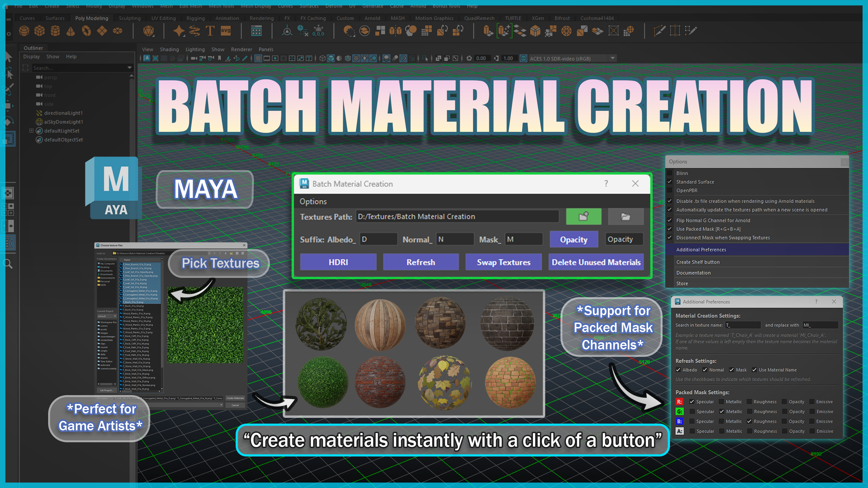
Task: Create a polygon cone from the shelf
Action: tap(71, 31)
